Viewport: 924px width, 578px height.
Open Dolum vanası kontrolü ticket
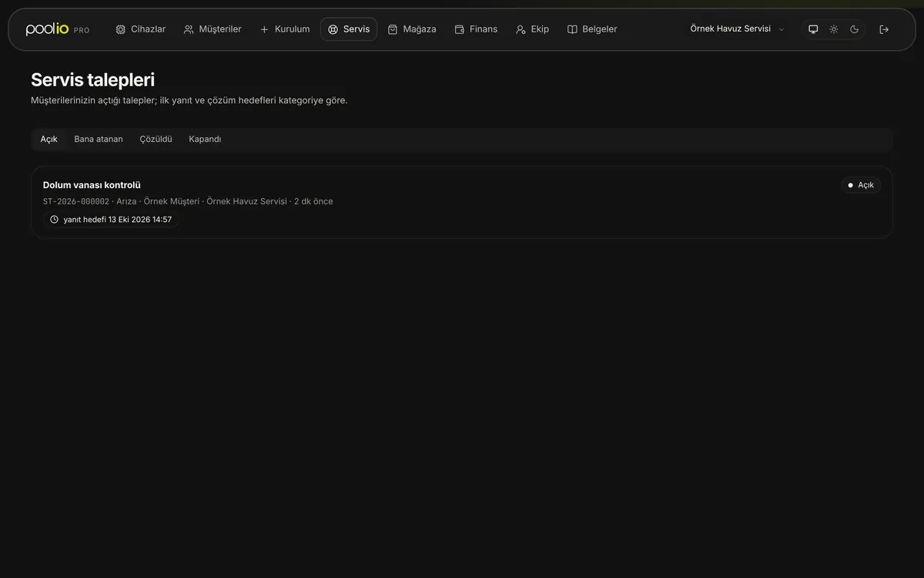(x=462, y=202)
